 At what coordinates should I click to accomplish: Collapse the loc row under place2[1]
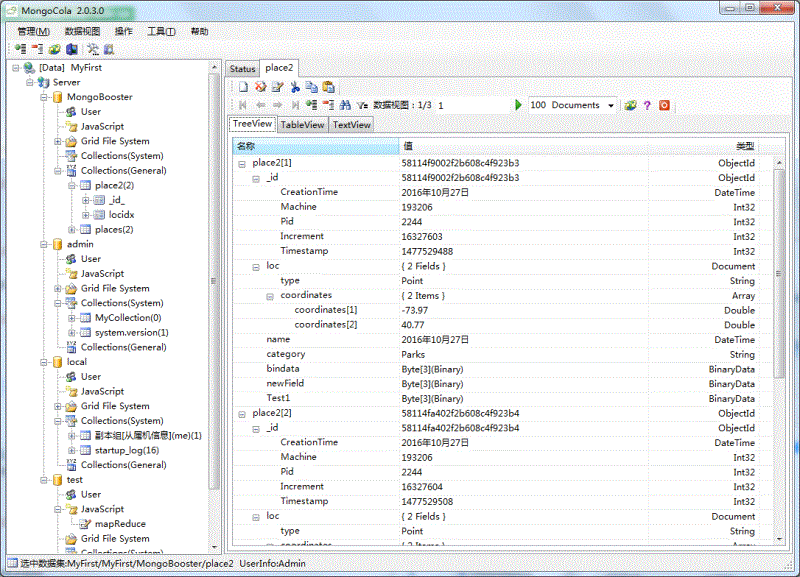click(256, 267)
